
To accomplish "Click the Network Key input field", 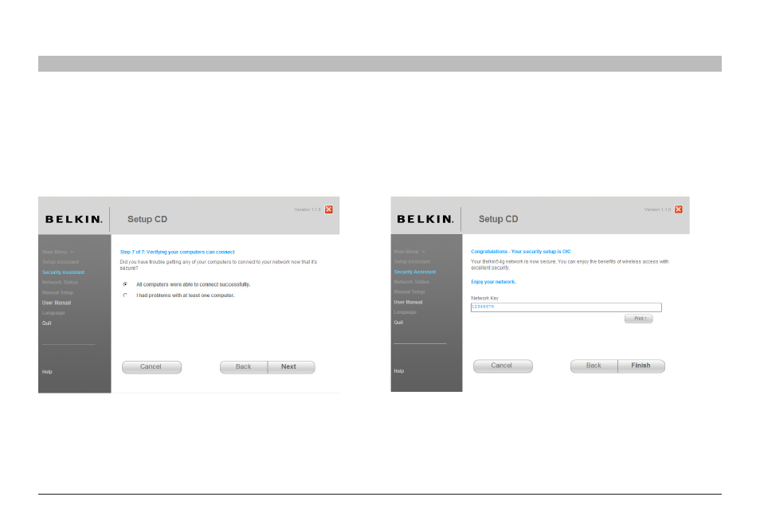I will click(566, 307).
